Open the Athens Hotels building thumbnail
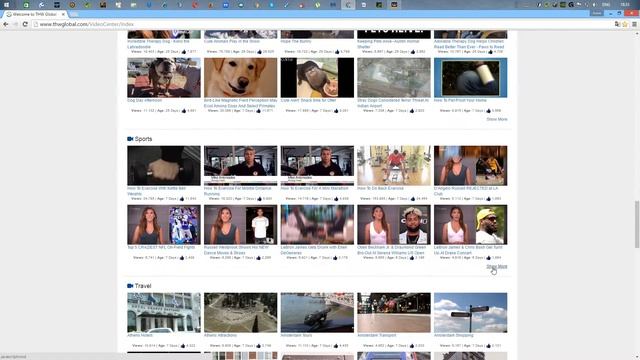Viewport: 640px width, 360px height. click(x=164, y=313)
